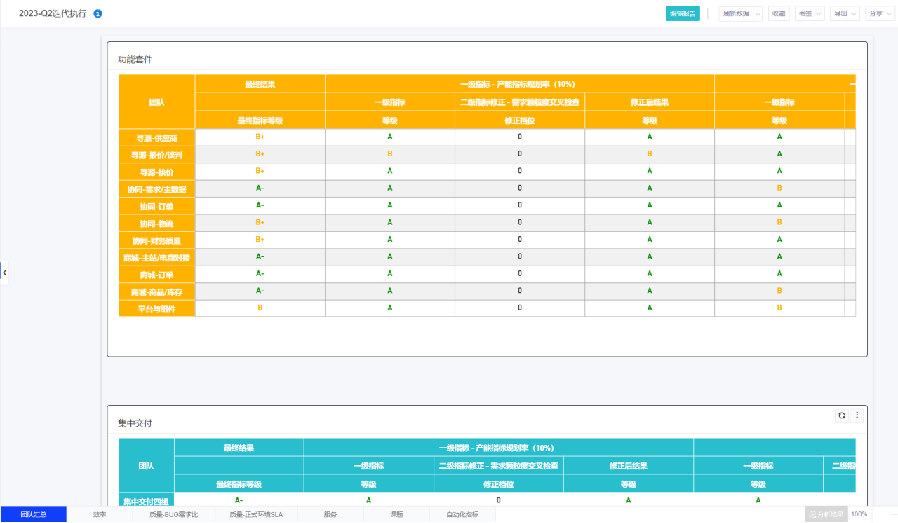Click the 最终结果 header in the teal table

pos(239,448)
